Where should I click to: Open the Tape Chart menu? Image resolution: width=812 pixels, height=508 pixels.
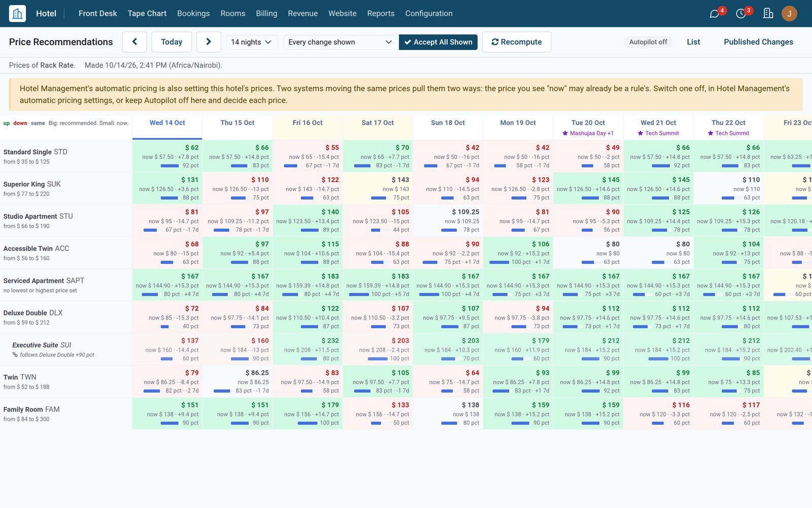pyautogui.click(x=147, y=13)
